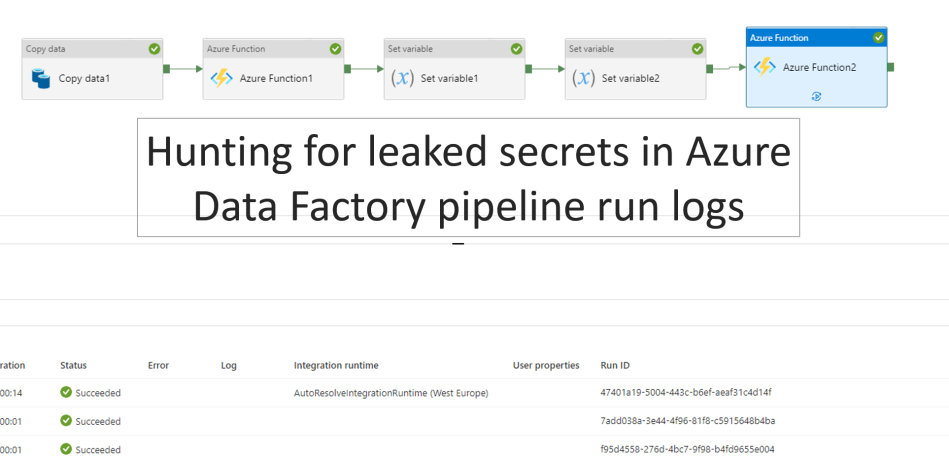This screenshot has height=457, width=949.
Task: Click the Set variable1 (x) icon
Action: coord(402,77)
